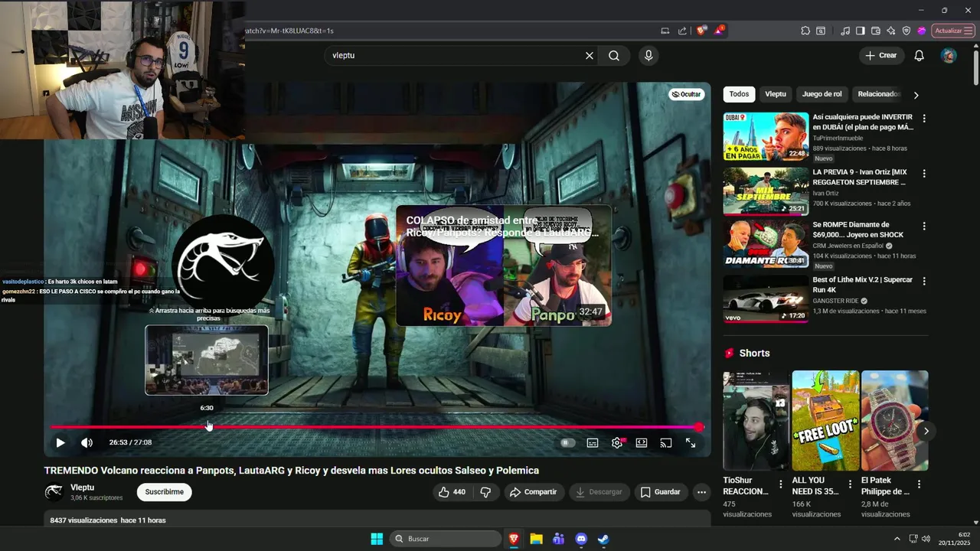Clear the YouTube search box text
This screenshot has height=551, width=980.
coord(590,56)
